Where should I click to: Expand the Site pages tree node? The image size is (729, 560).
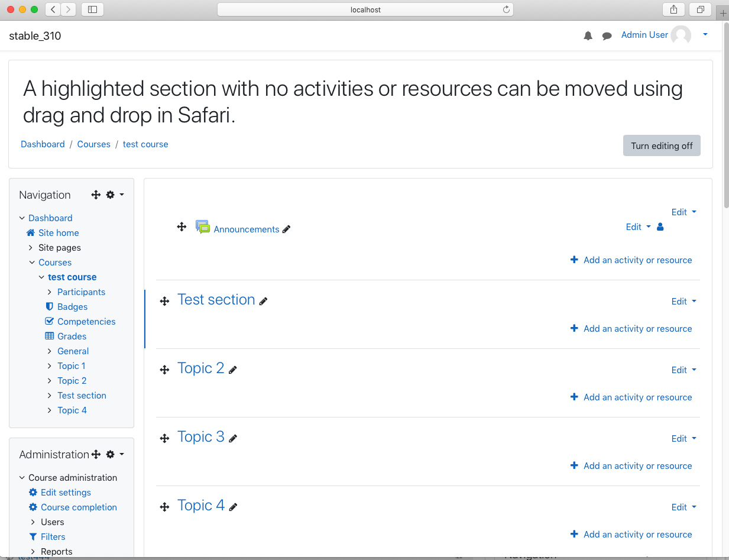[32, 248]
